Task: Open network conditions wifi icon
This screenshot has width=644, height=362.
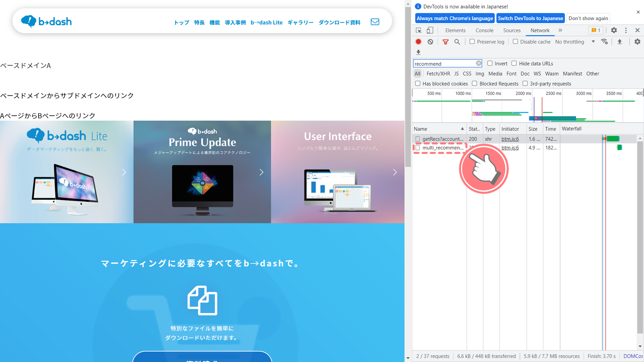Action: [604, 42]
